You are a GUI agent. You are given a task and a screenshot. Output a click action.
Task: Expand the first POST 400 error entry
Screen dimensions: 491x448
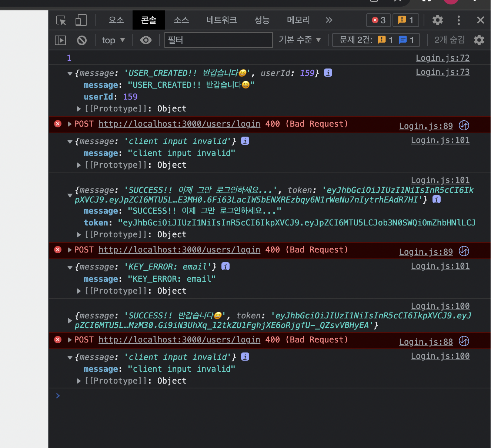coord(70,124)
